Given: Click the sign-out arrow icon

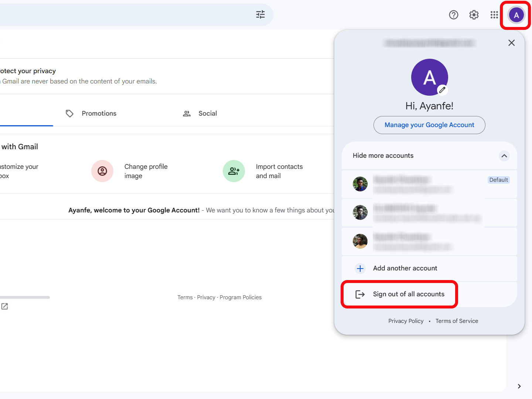Looking at the screenshot, I should tap(360, 294).
